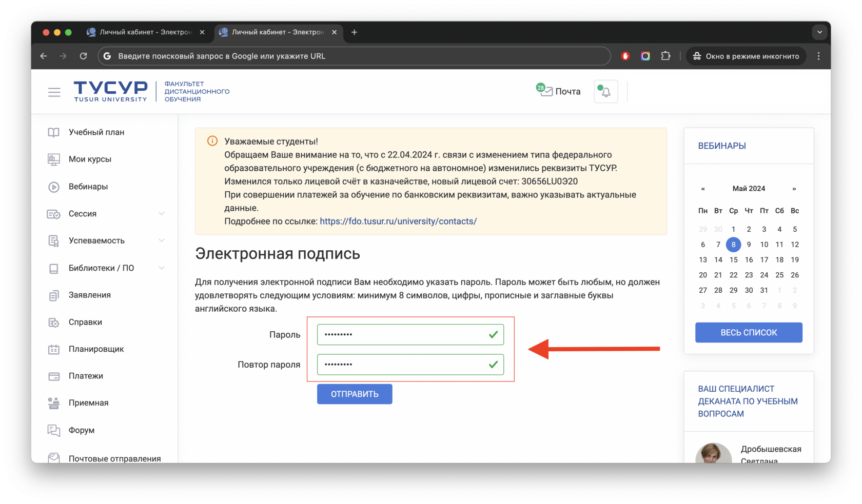Go to next month in calendar
The height and width of the screenshot is (504, 862).
click(x=794, y=189)
